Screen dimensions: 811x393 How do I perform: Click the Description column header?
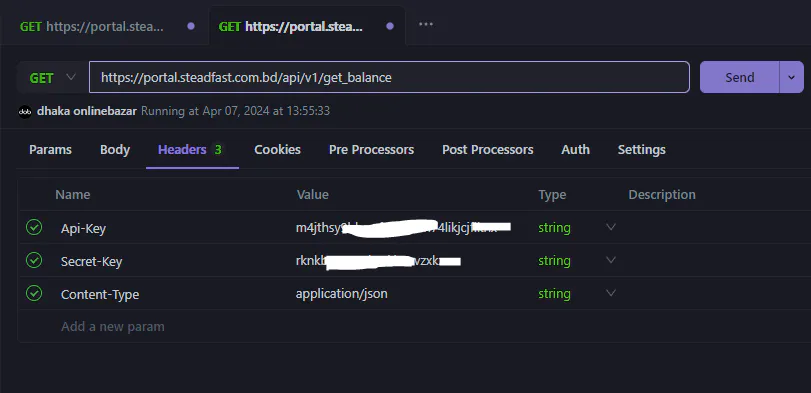pyautogui.click(x=662, y=194)
